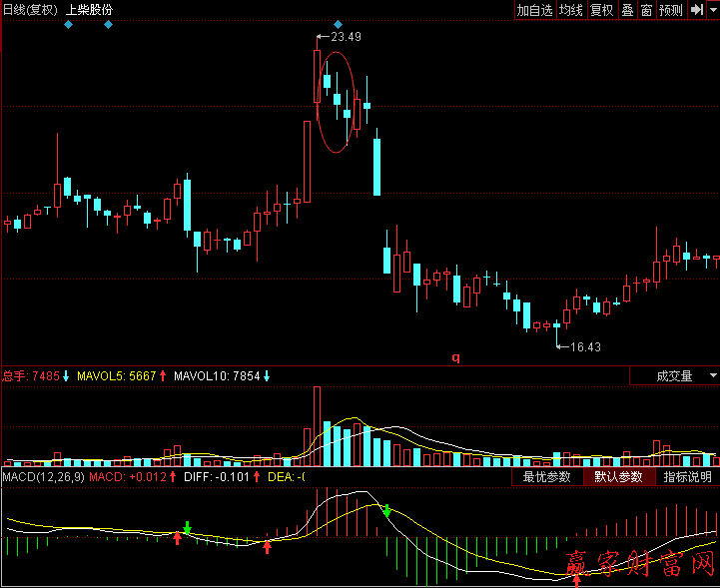Open the top-right toolbar dropdown arrow
This screenshot has width=720, height=588.
713,10
